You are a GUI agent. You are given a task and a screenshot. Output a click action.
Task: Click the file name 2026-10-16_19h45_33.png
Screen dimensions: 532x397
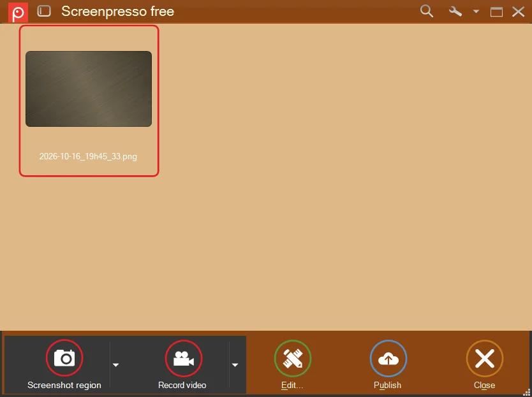(88, 157)
